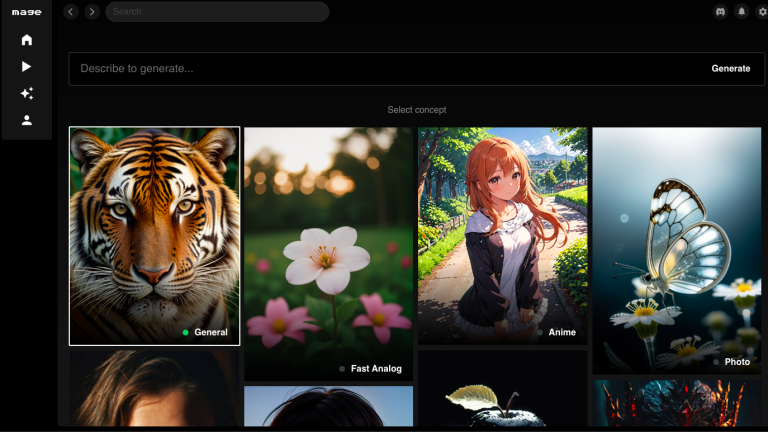Select the Anime concept label
The width and height of the screenshot is (768, 432).
[x=562, y=332]
